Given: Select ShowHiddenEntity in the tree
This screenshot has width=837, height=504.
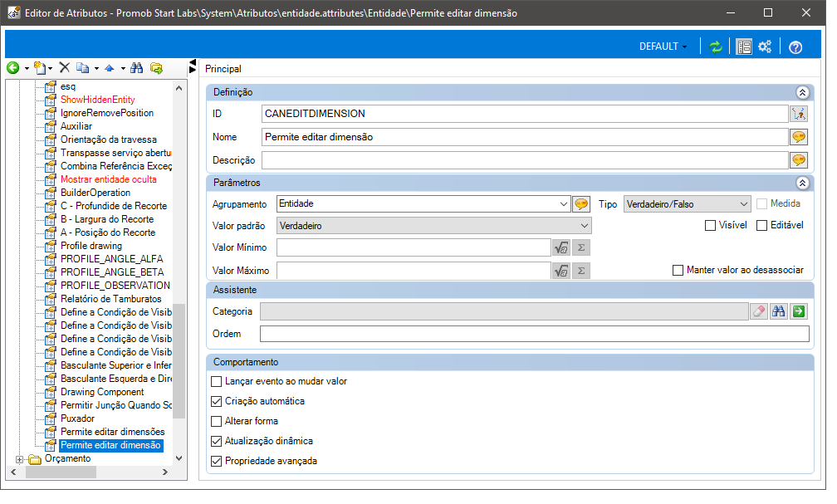Looking at the screenshot, I should pos(98,100).
